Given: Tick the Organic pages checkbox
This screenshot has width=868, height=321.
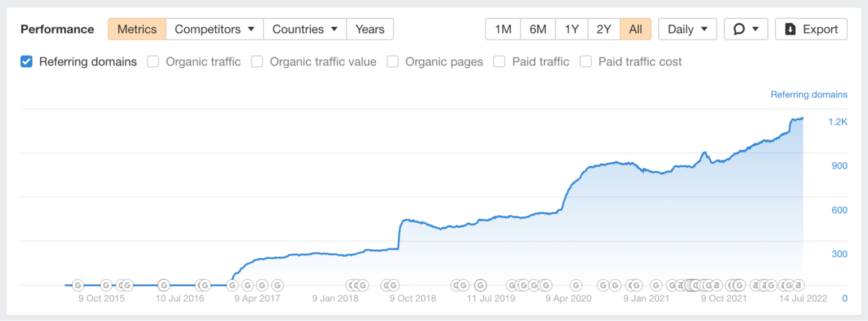Looking at the screenshot, I should [393, 62].
